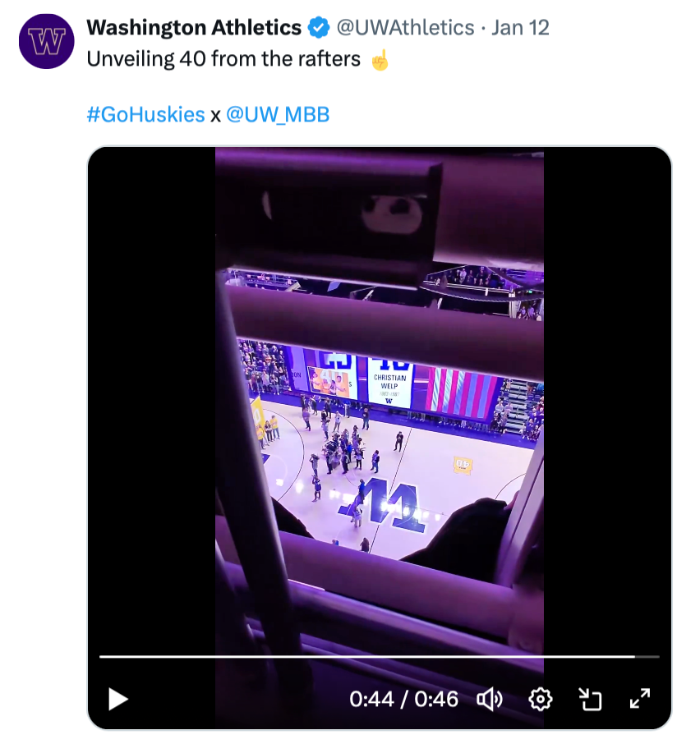The width and height of the screenshot is (700, 744).
Task: Open the tweet via the Jan 12 date
Action: tap(520, 28)
